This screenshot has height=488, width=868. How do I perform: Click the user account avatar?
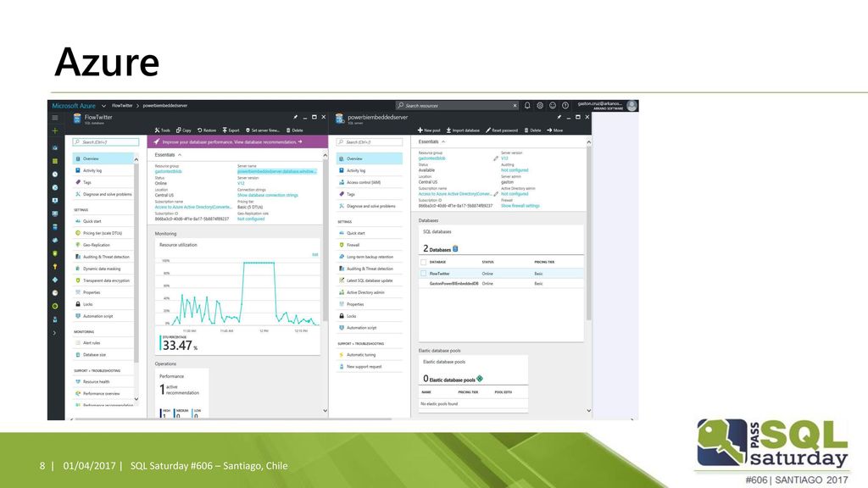coord(632,106)
